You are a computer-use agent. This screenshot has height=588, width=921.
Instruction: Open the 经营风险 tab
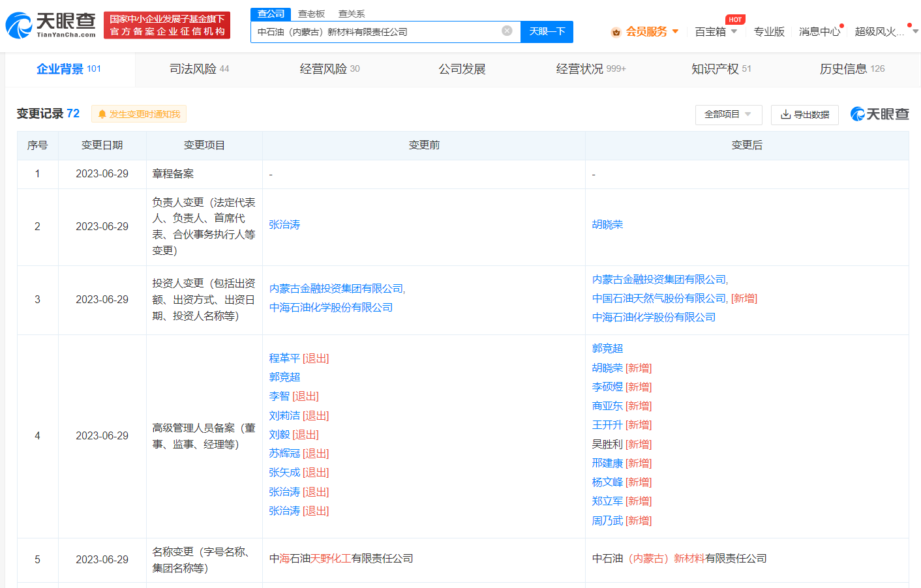[x=329, y=68]
